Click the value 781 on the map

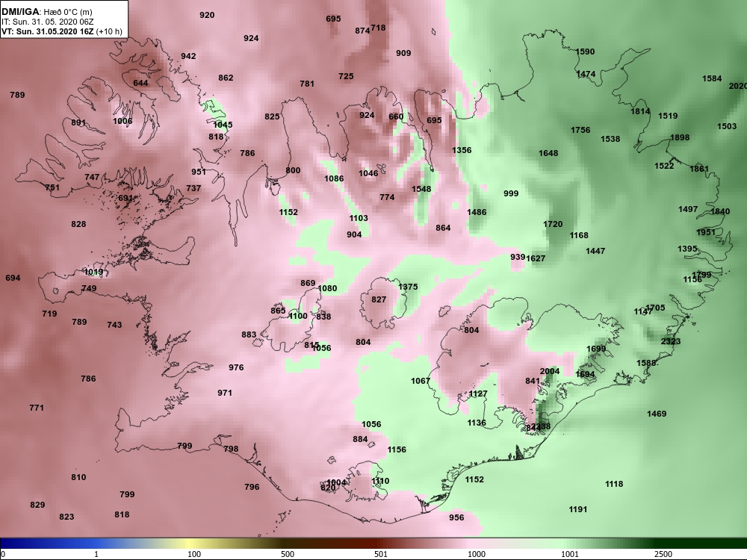[307, 84]
